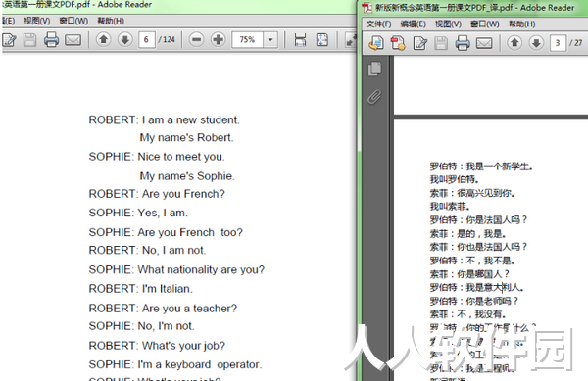Click Chinese line "罗伯特：你是法国人吗？"

coord(479,220)
